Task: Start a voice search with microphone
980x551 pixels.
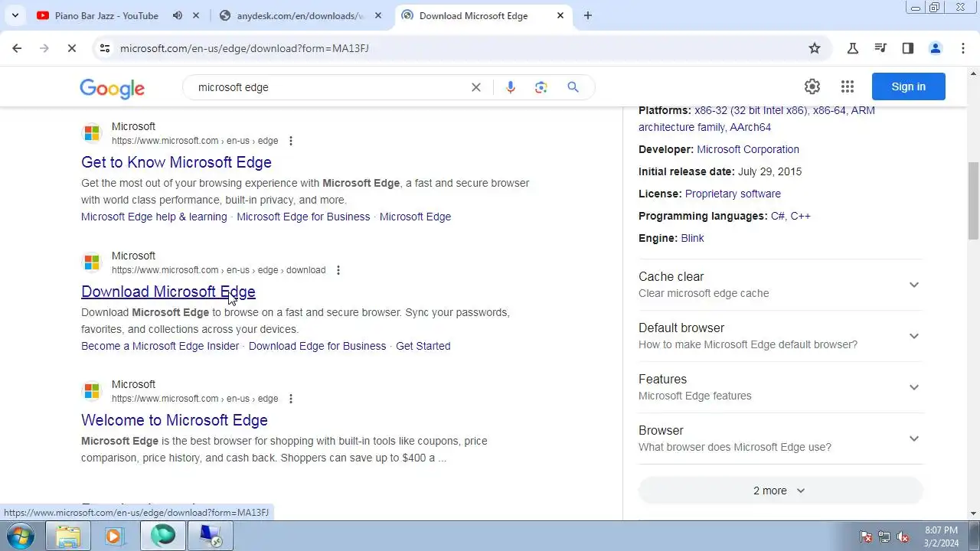Action: pos(511,87)
